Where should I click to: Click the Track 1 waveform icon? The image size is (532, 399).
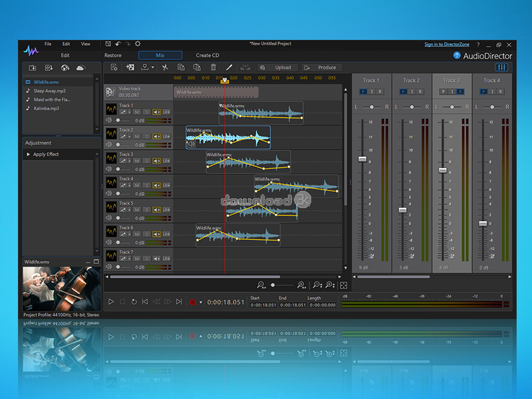coord(111,109)
